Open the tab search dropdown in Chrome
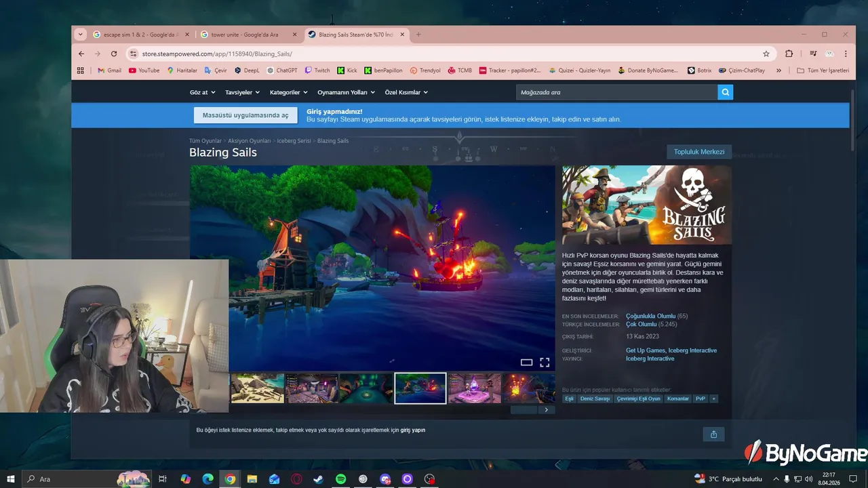The height and width of the screenshot is (488, 868). tap(81, 35)
